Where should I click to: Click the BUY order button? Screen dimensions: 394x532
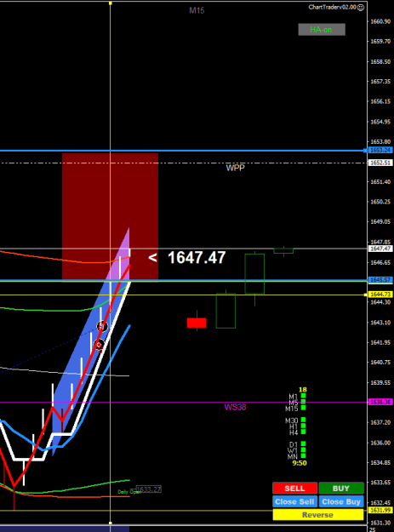[x=341, y=489]
